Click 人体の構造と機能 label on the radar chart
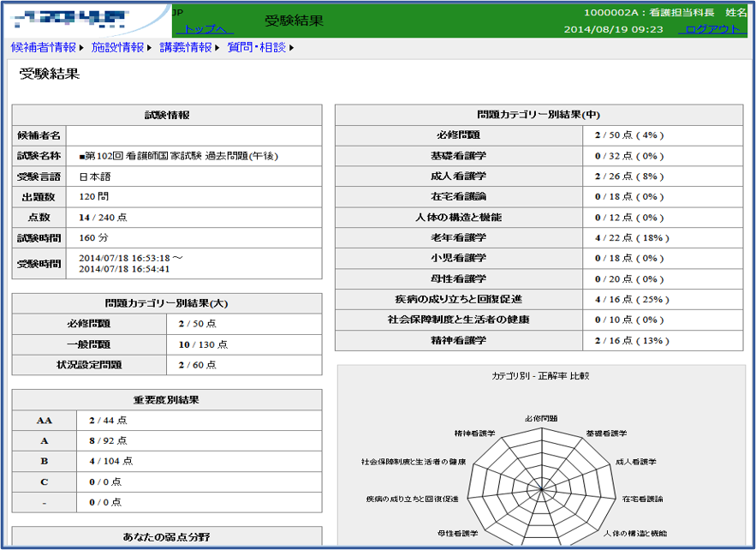756x550 pixels. click(635, 533)
